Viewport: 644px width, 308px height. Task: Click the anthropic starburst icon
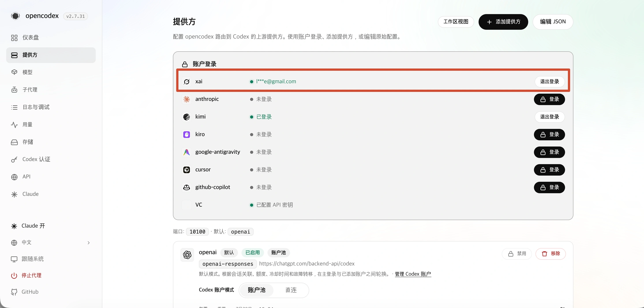coord(187,99)
